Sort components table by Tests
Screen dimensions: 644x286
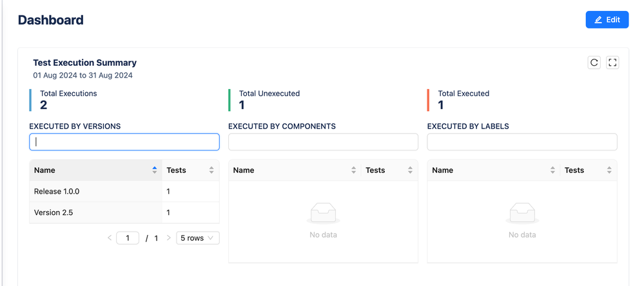(x=411, y=170)
